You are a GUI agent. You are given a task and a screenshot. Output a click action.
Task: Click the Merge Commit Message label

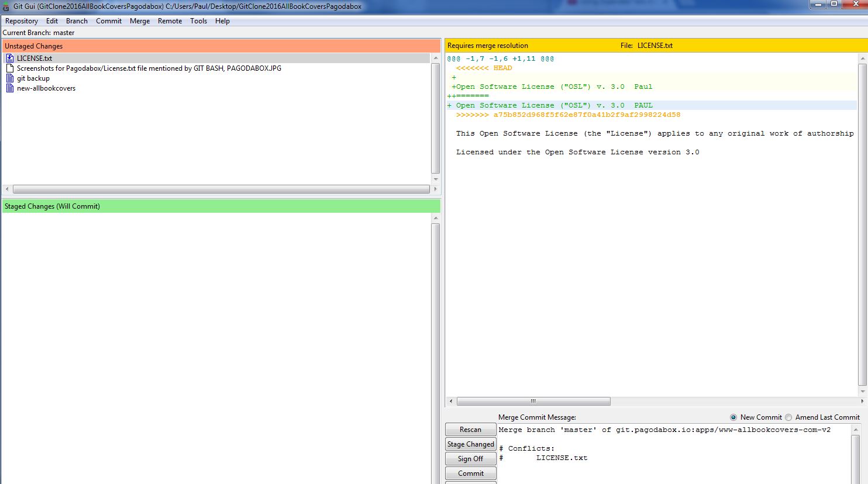pos(537,417)
